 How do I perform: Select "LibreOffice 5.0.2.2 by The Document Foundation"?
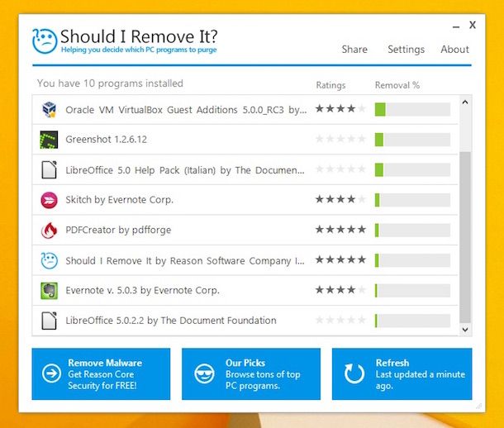[171, 321]
